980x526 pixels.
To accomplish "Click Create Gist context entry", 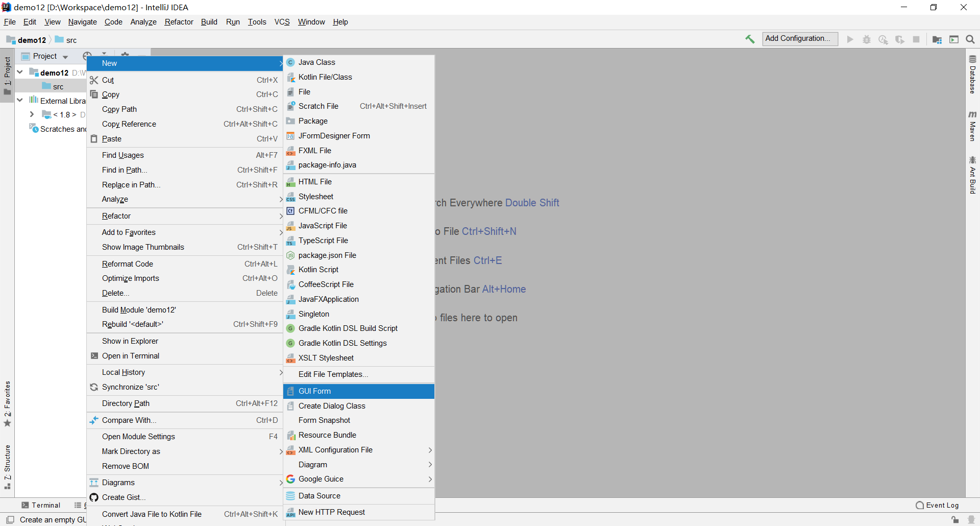I will point(185,497).
